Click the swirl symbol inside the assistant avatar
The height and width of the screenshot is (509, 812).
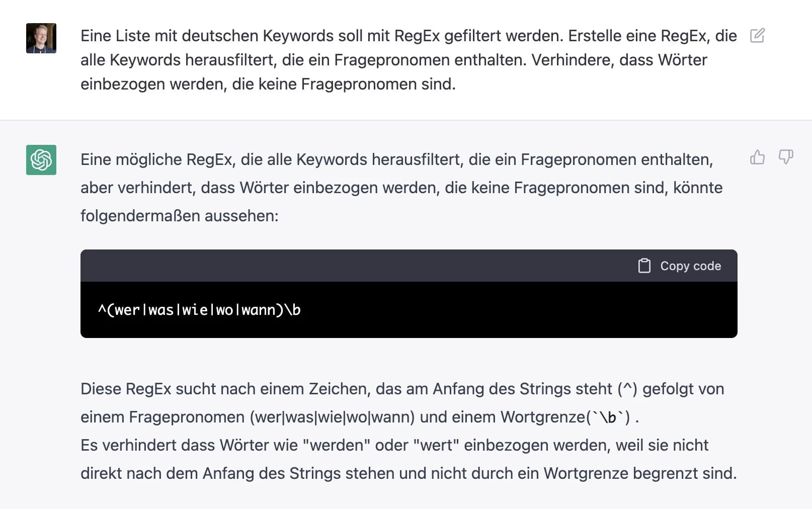point(41,159)
